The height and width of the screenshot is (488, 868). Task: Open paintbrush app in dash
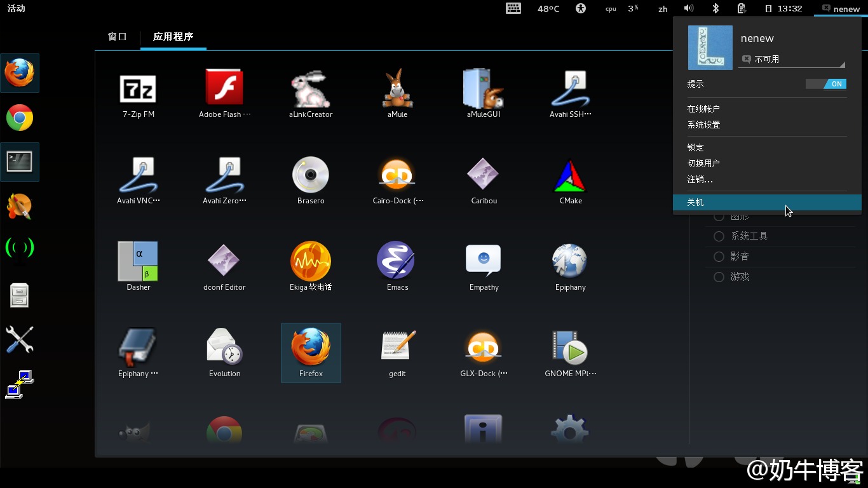tap(20, 207)
